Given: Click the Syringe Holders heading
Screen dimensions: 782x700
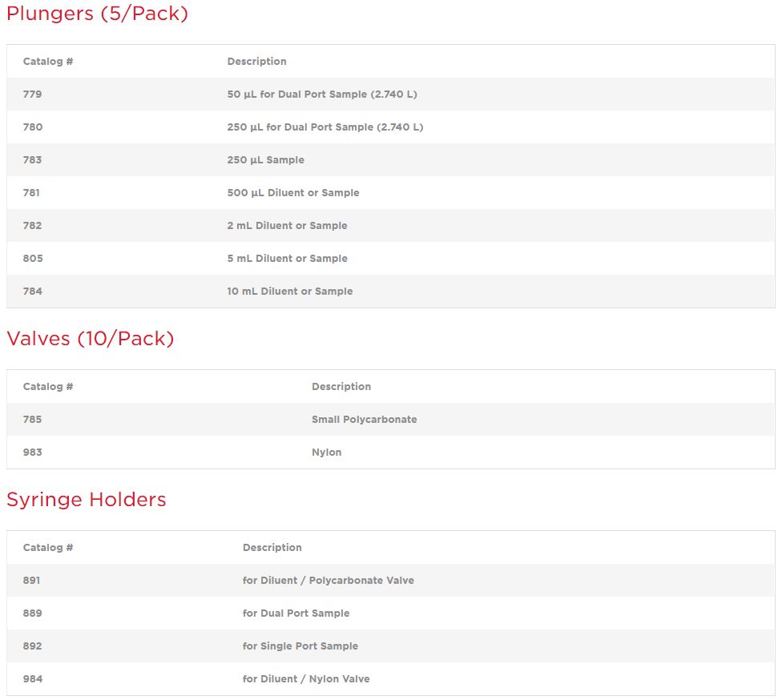Looking at the screenshot, I should point(87,500).
